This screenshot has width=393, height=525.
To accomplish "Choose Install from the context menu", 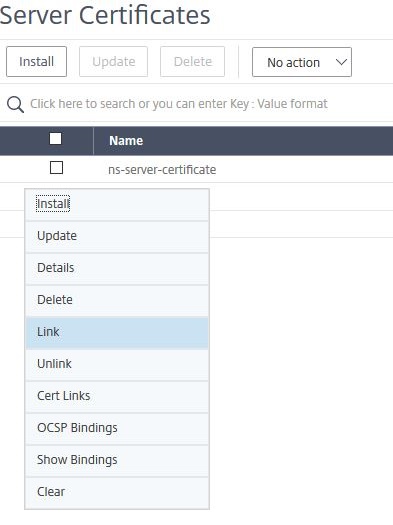I will pyautogui.click(x=117, y=204).
